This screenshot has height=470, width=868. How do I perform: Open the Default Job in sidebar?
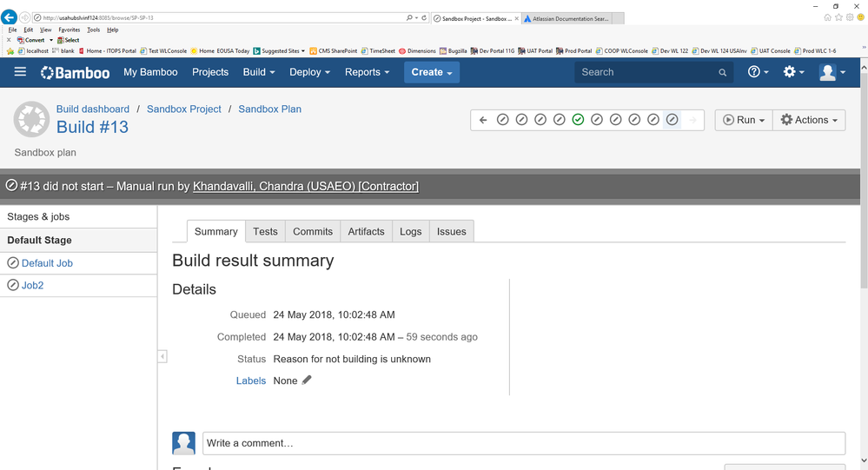click(47, 263)
